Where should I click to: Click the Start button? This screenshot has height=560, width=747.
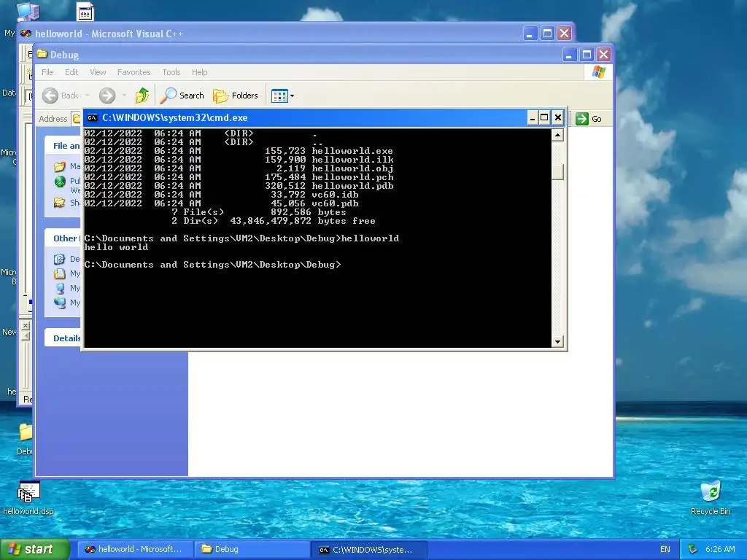[x=35, y=549]
